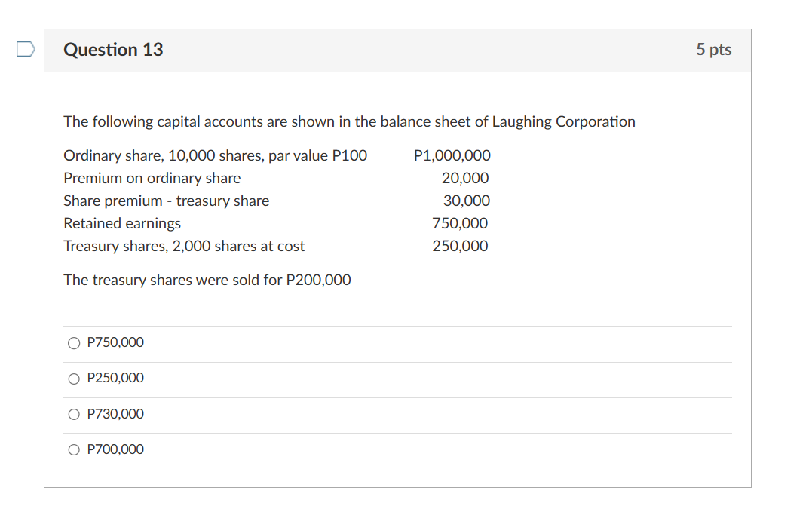This screenshot has height=509, width=812.
Task: Pick the P700,000 radio option
Action: click(x=74, y=449)
